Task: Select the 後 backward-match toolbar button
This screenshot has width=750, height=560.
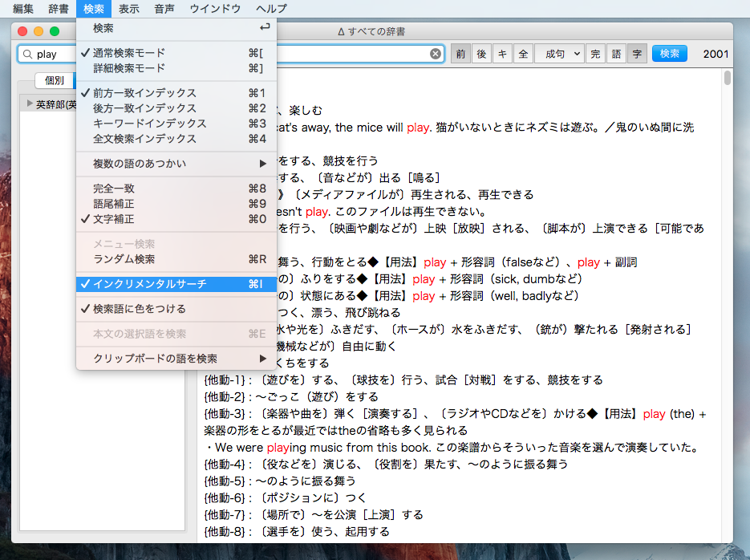Action: [x=481, y=54]
